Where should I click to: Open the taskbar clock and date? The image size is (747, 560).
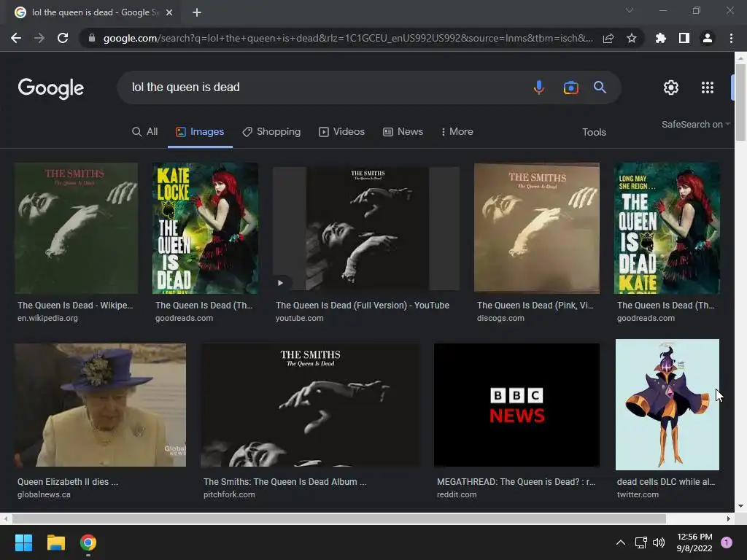point(694,542)
